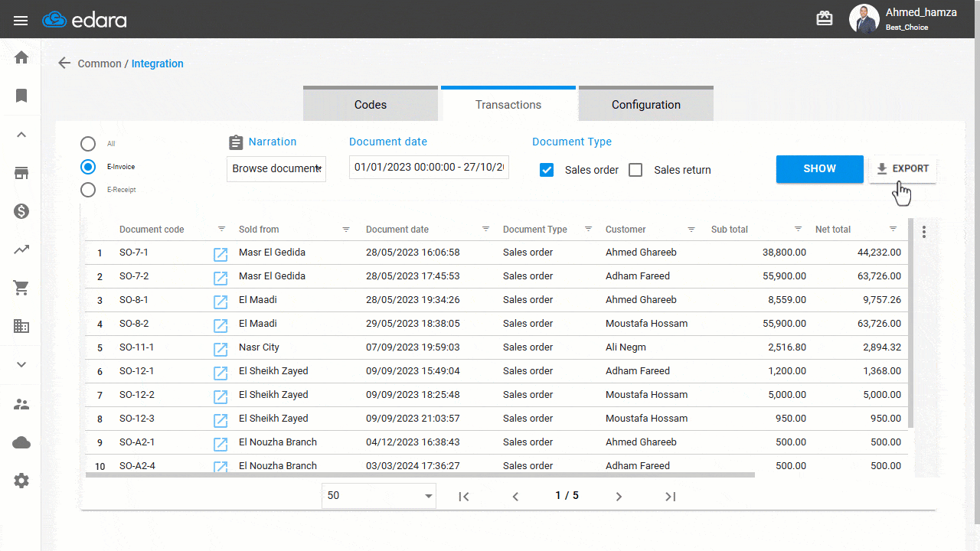
Task: Open the page size 50 dropdown
Action: (x=378, y=495)
